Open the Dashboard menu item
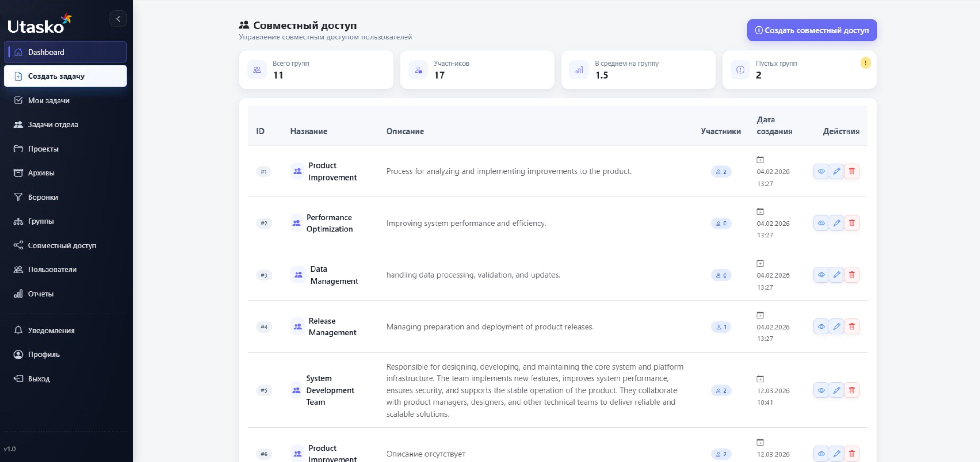This screenshot has height=462, width=980. pyautogui.click(x=46, y=52)
